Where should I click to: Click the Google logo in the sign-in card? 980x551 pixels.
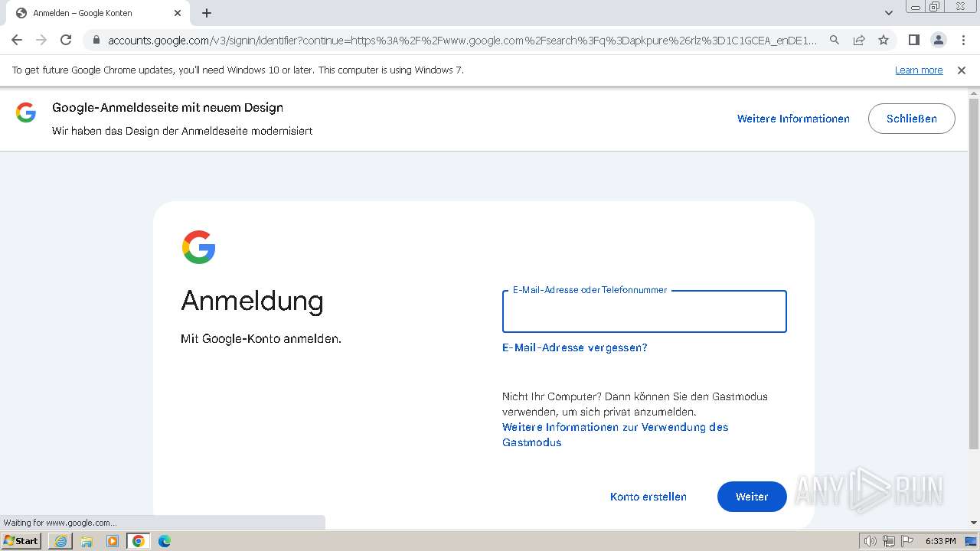(x=198, y=247)
